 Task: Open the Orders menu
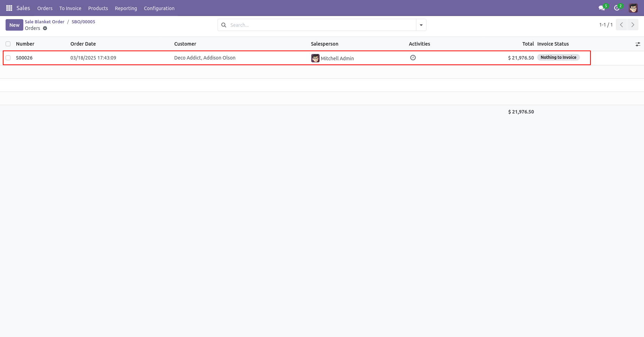point(45,8)
